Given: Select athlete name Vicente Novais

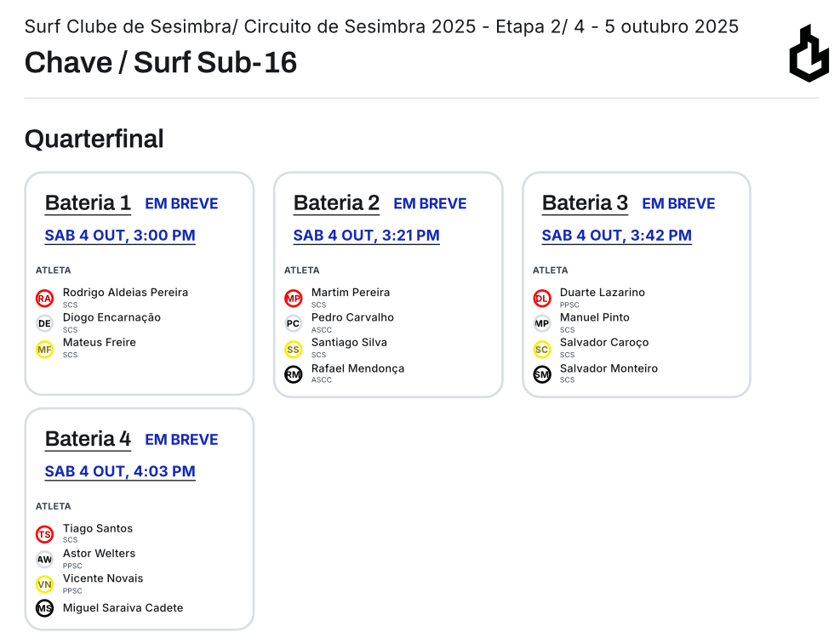Looking at the screenshot, I should click(x=103, y=578).
